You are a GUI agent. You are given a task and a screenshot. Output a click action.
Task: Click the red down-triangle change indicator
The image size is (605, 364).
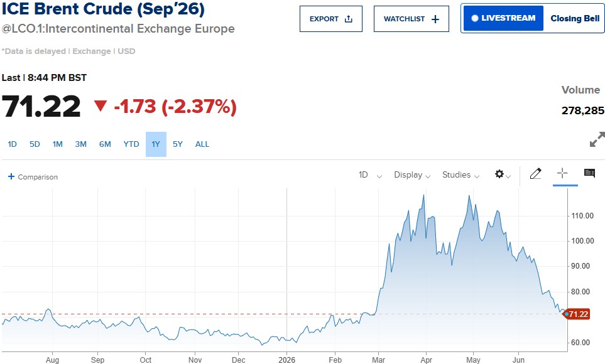coord(101,105)
